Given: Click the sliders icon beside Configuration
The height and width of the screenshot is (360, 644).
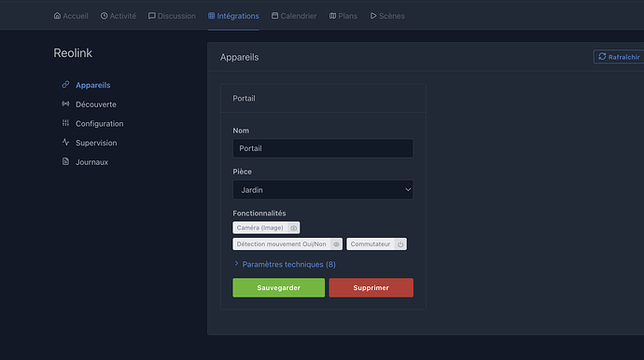Looking at the screenshot, I should (x=65, y=123).
